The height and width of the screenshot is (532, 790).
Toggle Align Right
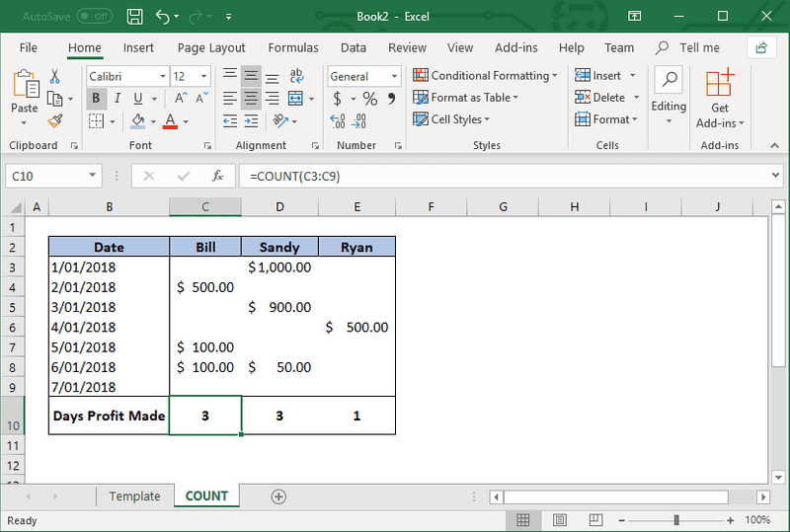tap(273, 99)
